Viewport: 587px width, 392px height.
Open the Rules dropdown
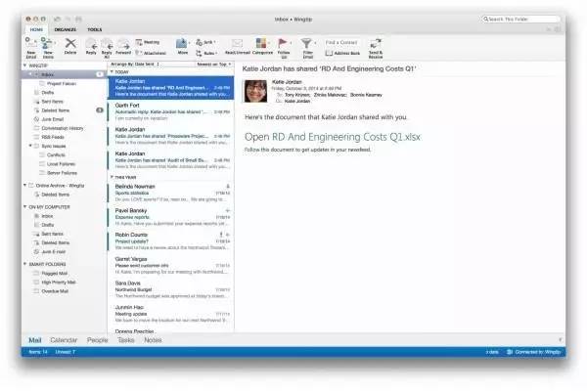click(x=206, y=53)
